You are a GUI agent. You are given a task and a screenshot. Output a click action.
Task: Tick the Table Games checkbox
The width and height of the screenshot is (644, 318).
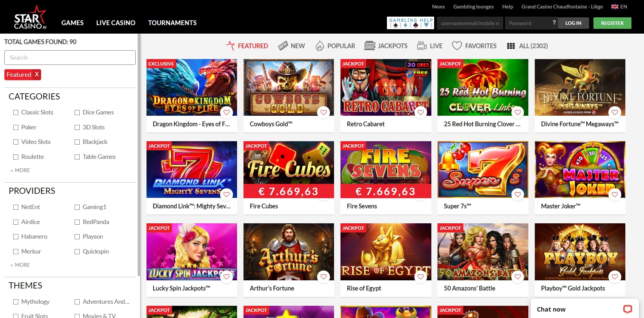(77, 157)
